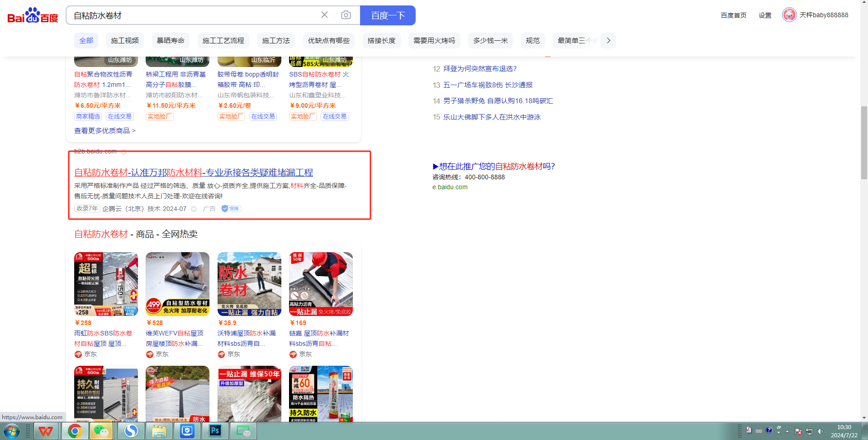This screenshot has height=440, width=868.
Task: Click the JD icon under the ¥169 product
Action: click(x=293, y=354)
